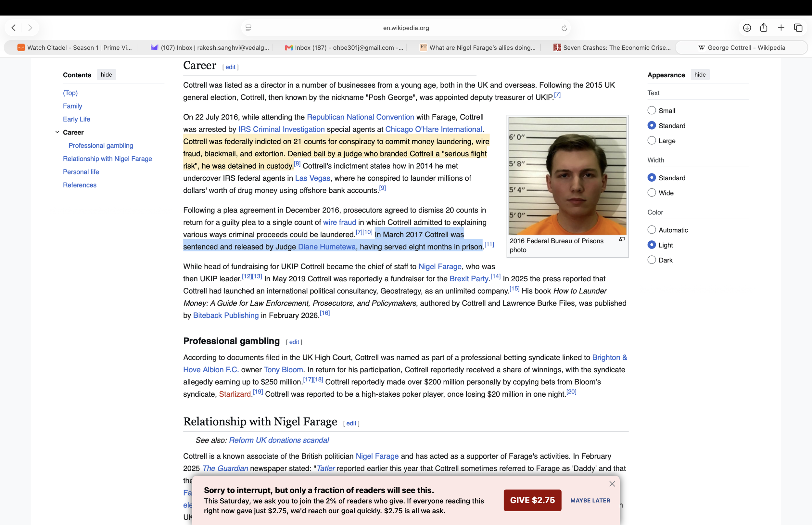The height and width of the screenshot is (525, 812).
Task: Switch to the (107) Inbox rakesh.sanghvi tab
Action: point(210,48)
